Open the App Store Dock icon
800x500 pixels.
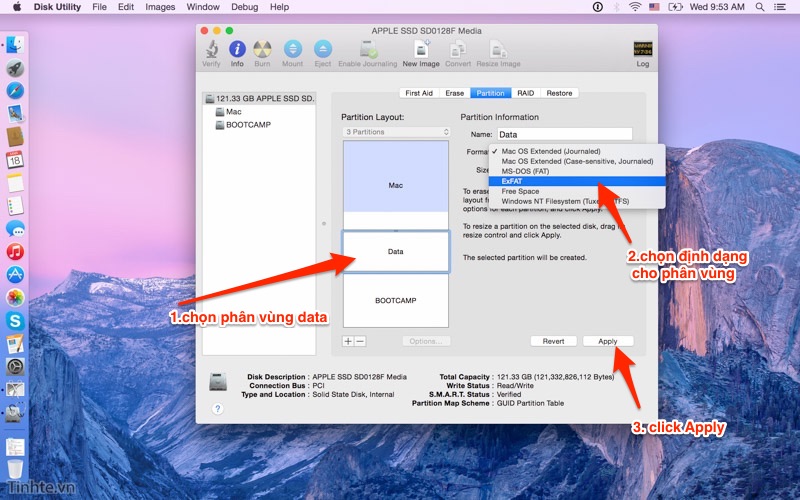[x=15, y=274]
